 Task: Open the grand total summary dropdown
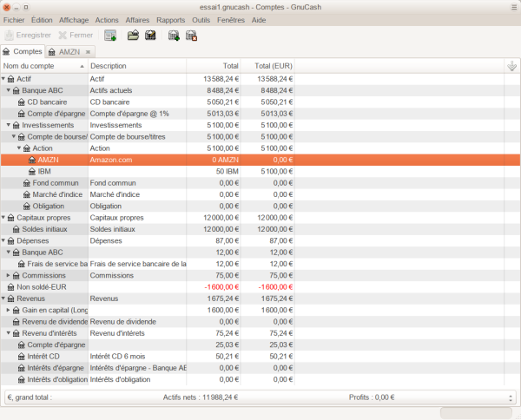click(512, 397)
